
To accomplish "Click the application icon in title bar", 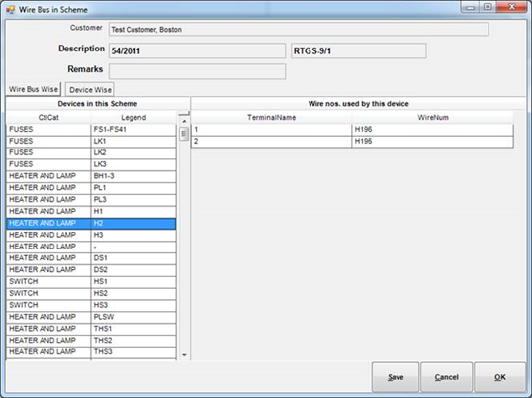I will click(x=10, y=9).
